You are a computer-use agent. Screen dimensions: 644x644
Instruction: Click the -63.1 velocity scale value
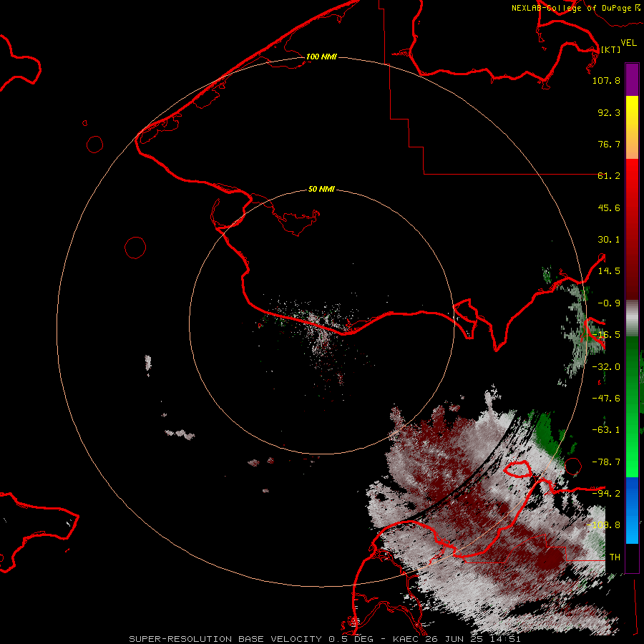606,430
